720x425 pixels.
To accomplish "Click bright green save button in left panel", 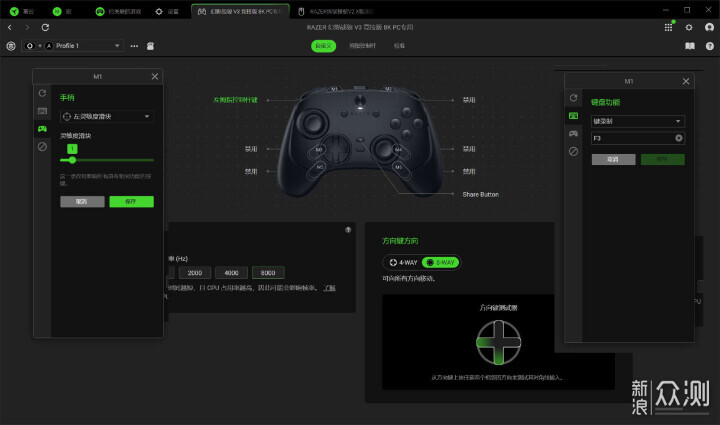I will coord(131,201).
